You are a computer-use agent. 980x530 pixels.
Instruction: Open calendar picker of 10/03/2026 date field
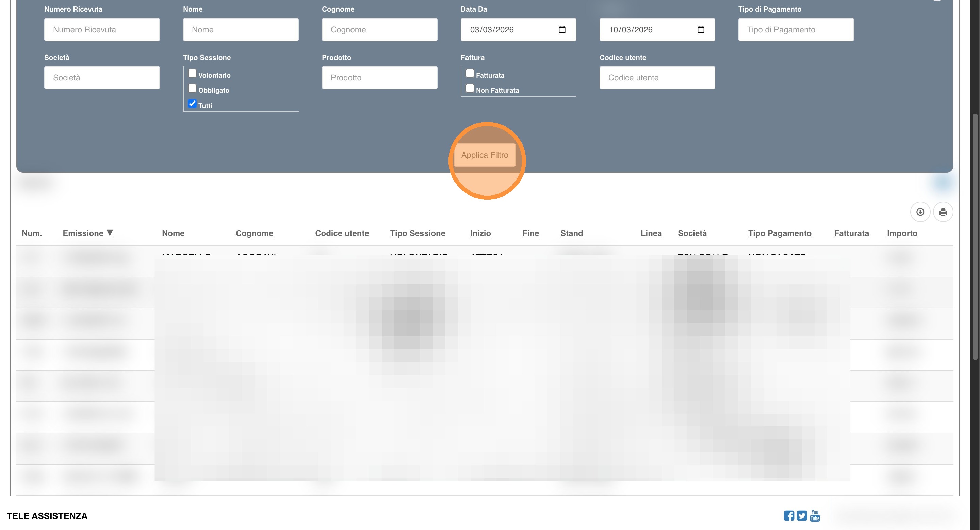[x=701, y=30]
